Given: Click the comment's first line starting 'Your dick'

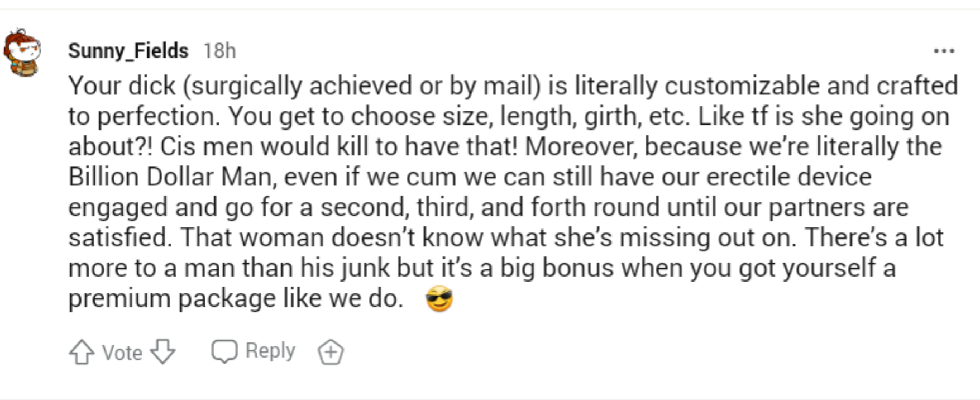Looking at the screenshot, I should click(x=513, y=85).
